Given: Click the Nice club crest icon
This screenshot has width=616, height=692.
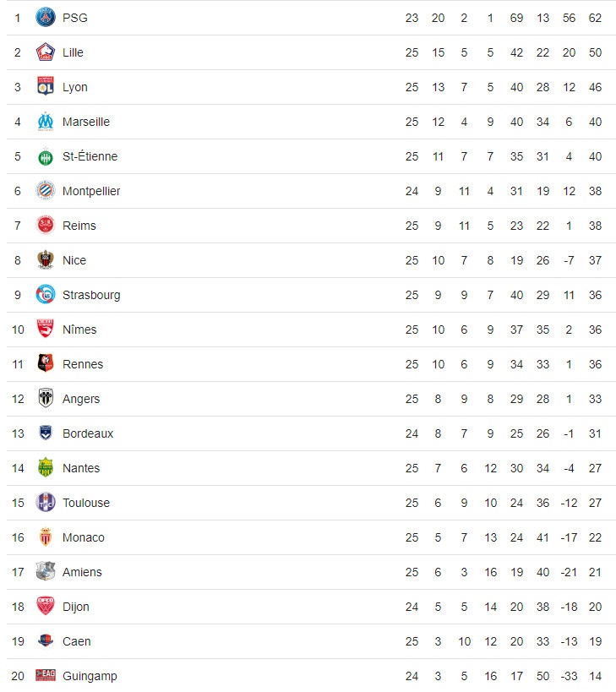Looking at the screenshot, I should [x=46, y=260].
